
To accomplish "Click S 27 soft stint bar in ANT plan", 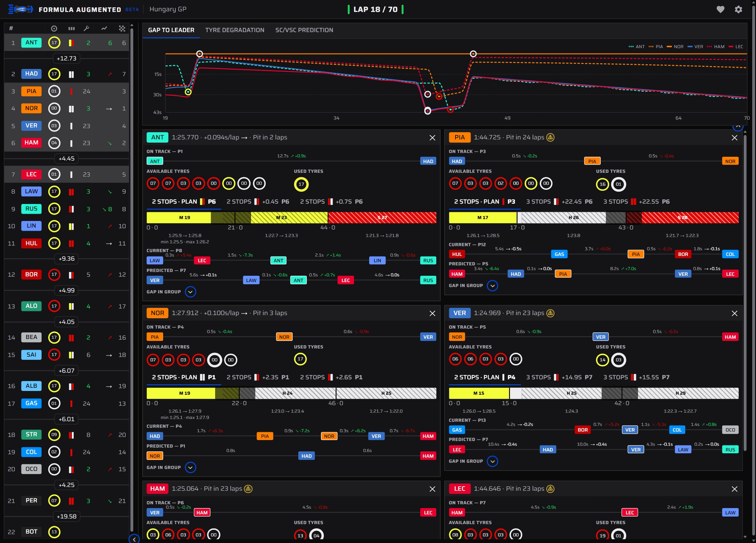I will [382, 218].
